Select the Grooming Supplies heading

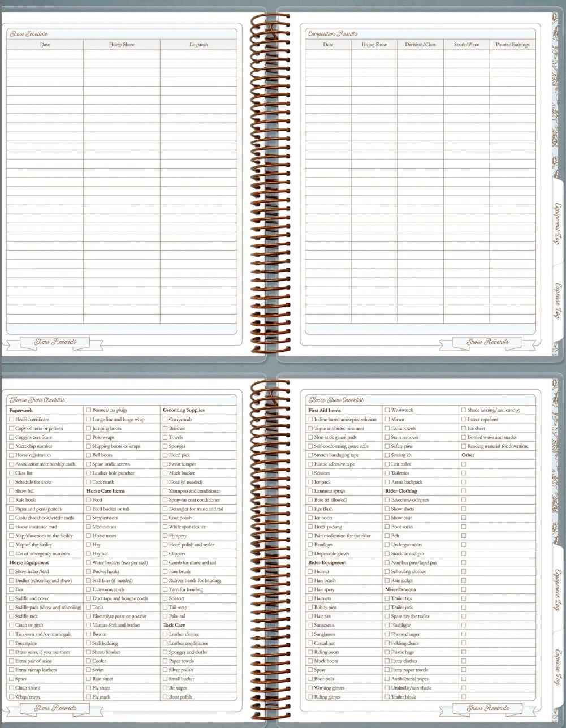(x=184, y=410)
